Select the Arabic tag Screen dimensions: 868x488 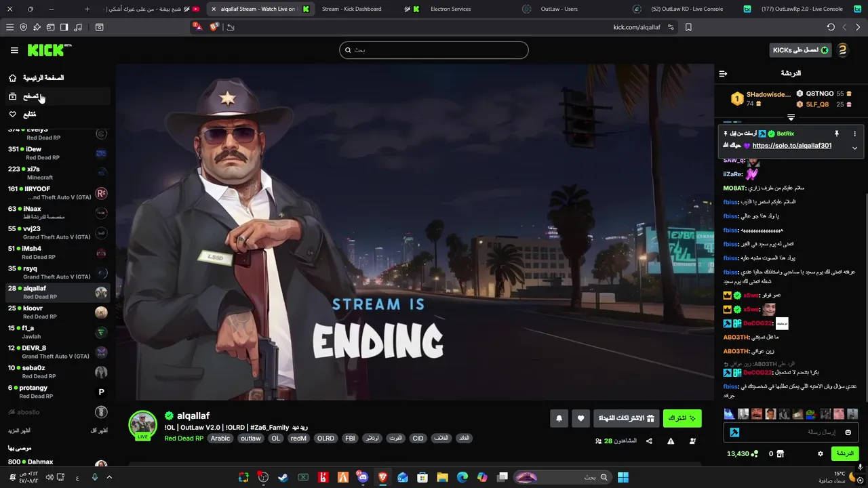coord(220,439)
